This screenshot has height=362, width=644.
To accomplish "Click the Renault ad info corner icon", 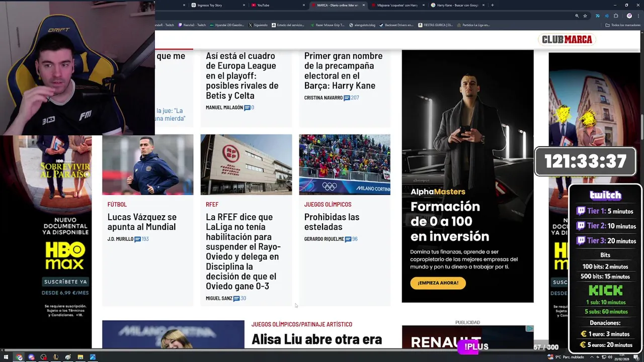I will [529, 328].
